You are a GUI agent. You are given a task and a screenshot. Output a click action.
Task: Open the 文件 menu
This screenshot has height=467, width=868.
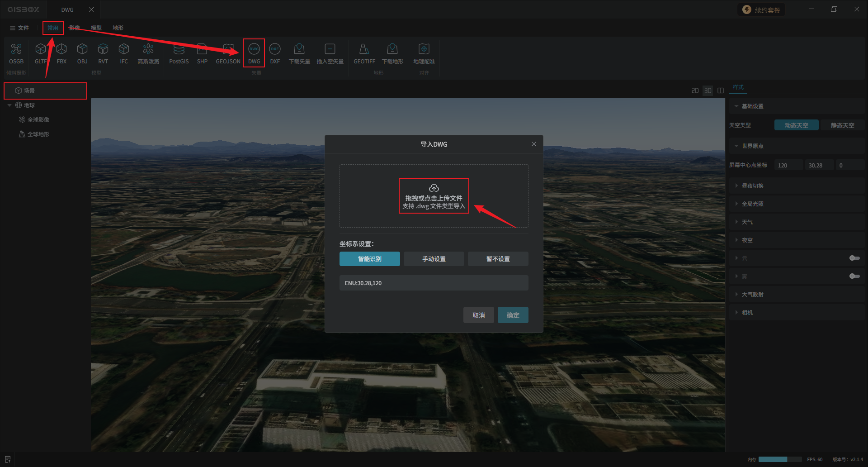point(19,28)
